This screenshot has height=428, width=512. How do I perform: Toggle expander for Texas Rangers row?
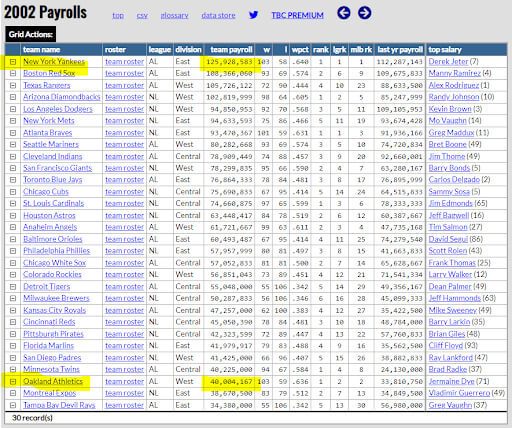click(x=13, y=85)
